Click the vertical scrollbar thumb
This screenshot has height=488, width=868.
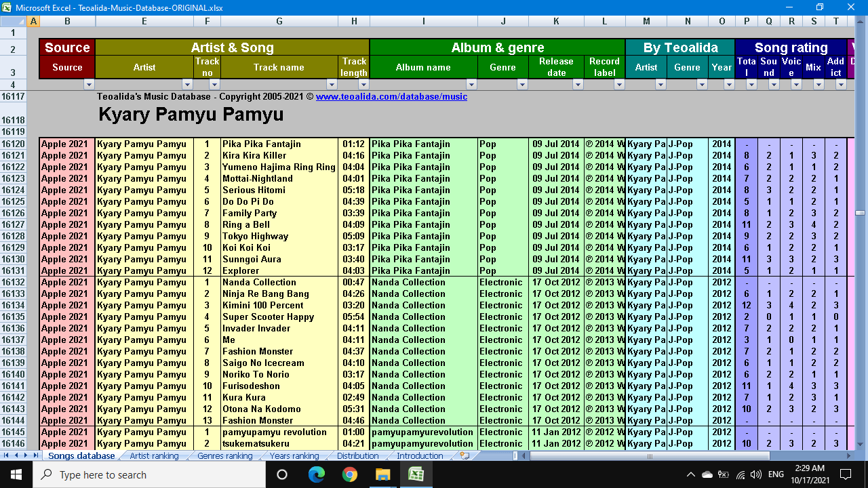tap(860, 212)
